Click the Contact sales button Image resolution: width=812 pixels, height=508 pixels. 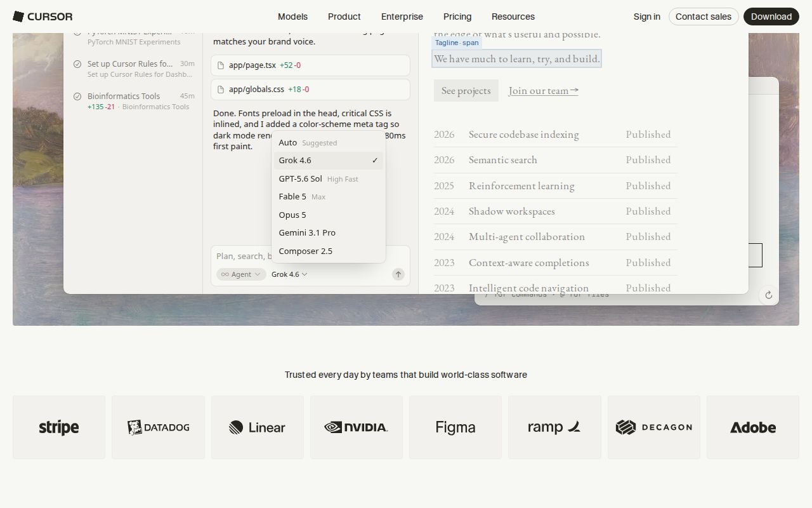[704, 17]
